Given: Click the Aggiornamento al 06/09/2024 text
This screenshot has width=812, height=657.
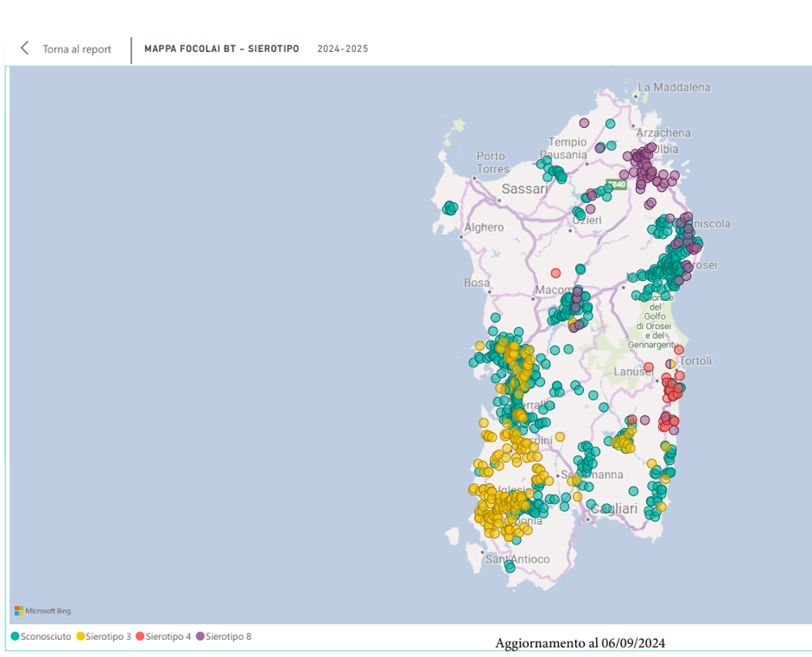Looking at the screenshot, I should 580,643.
